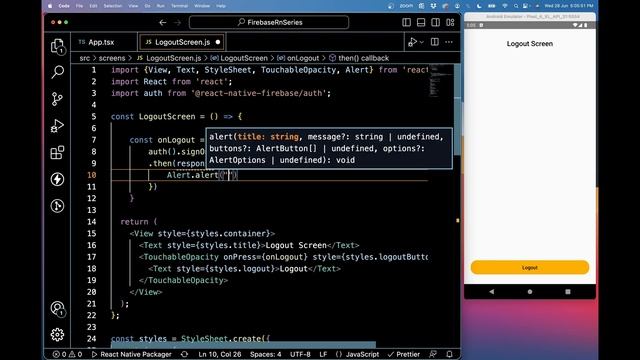Open the Help menu
The image size is (640, 360).
click(221, 6)
